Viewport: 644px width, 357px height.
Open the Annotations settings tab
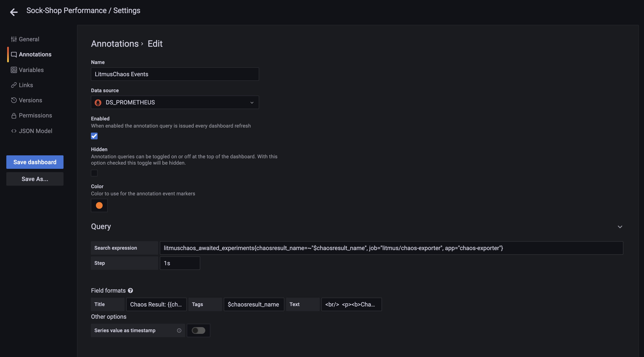pyautogui.click(x=35, y=54)
